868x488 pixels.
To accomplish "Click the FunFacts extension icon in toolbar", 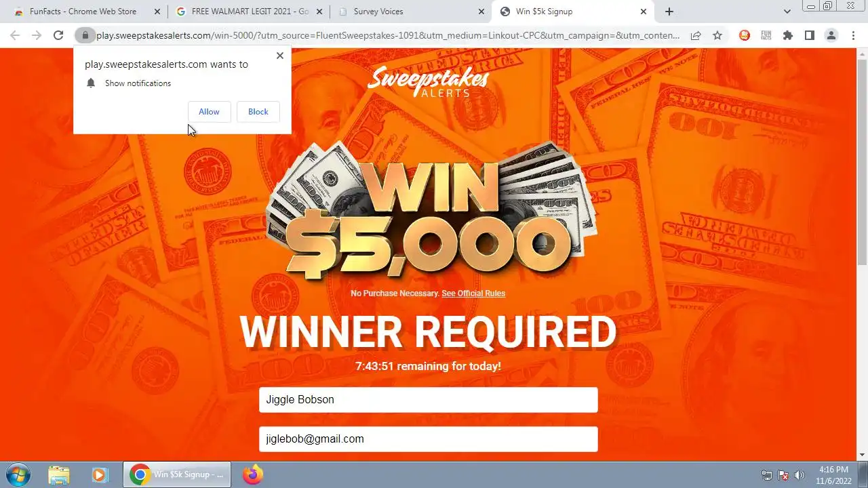I will (766, 35).
